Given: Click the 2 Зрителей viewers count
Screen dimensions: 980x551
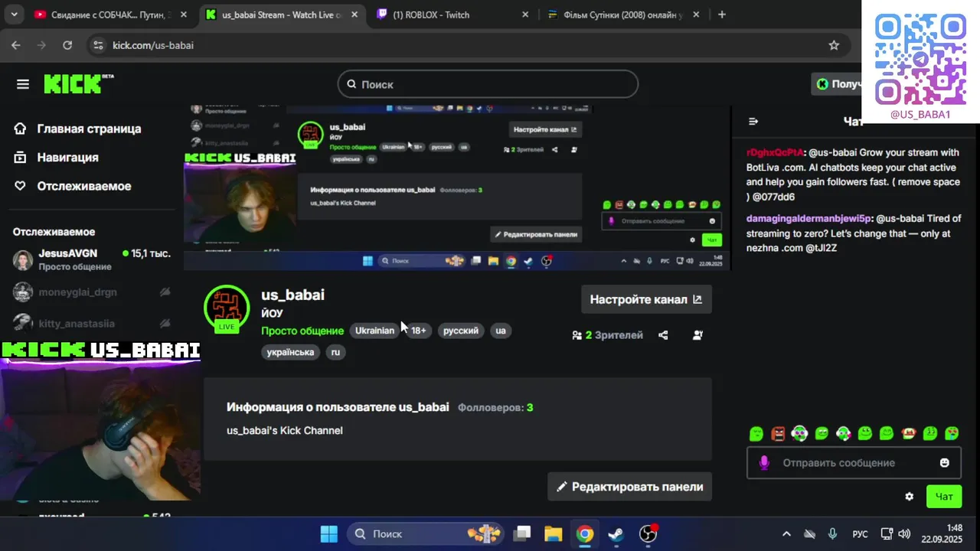Looking at the screenshot, I should [607, 335].
